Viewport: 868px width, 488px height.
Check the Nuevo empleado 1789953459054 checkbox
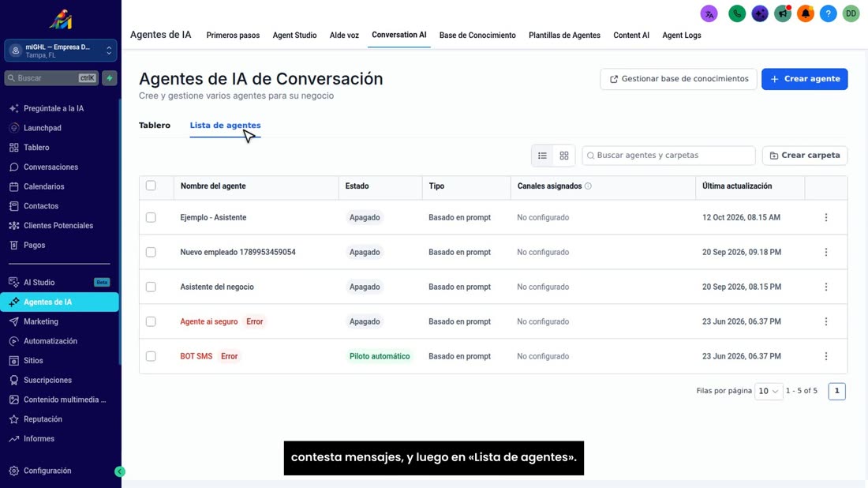click(x=151, y=252)
